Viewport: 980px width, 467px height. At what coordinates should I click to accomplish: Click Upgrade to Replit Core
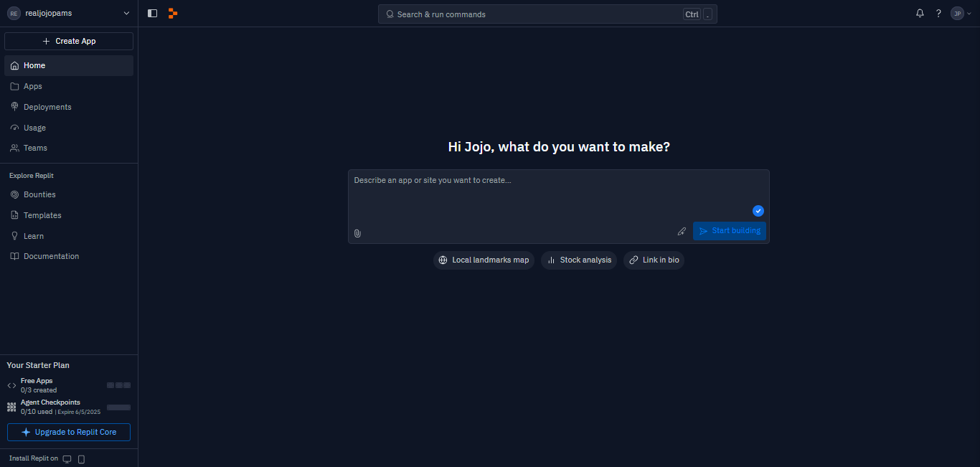tap(69, 432)
